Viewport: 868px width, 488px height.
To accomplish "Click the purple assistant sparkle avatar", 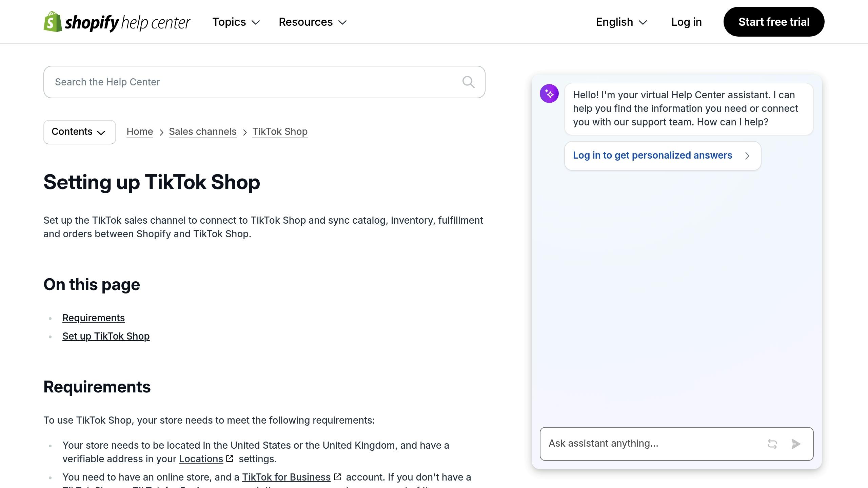I will click(x=549, y=94).
